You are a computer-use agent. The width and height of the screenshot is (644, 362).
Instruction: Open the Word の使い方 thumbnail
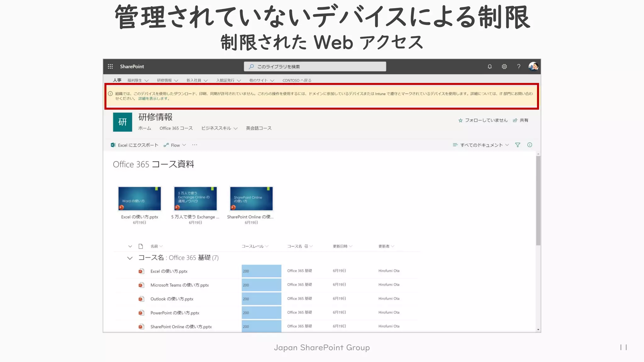(x=140, y=198)
